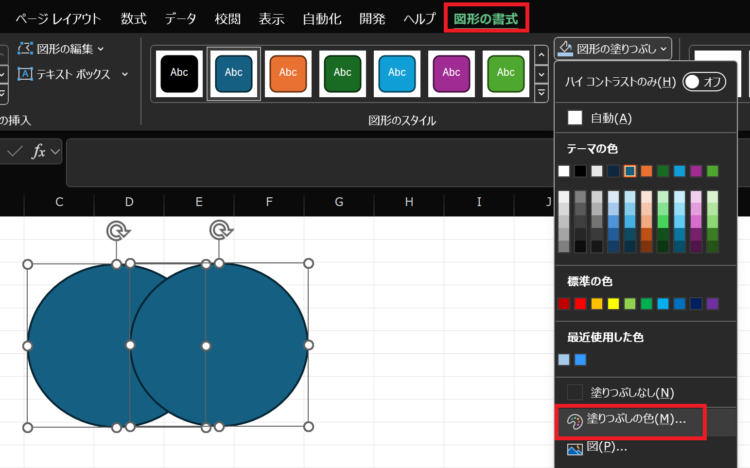The width and height of the screenshot is (750, 468).
Task: Select column D header
Action: click(x=129, y=202)
